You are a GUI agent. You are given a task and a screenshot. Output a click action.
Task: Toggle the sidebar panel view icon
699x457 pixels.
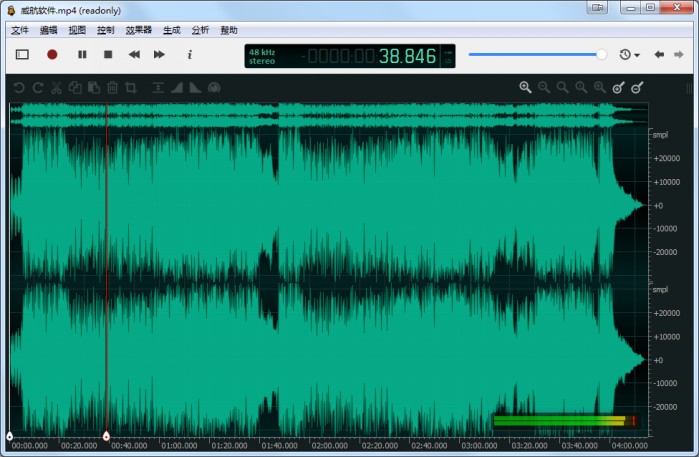(22, 54)
